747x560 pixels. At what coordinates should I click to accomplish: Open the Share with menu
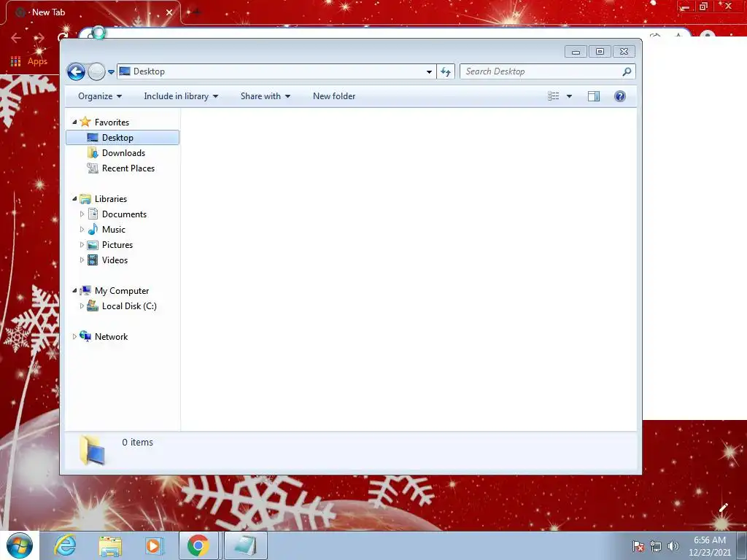coord(266,96)
